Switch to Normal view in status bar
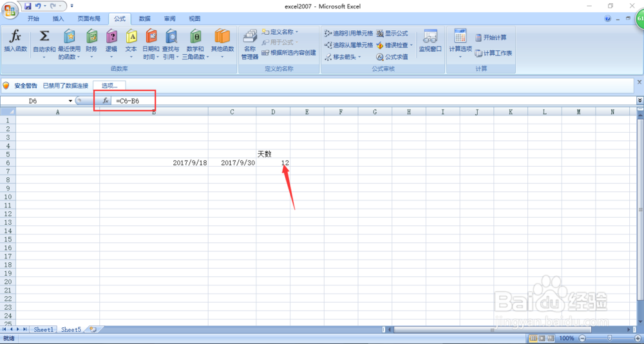This screenshot has width=644, height=344. click(533, 338)
